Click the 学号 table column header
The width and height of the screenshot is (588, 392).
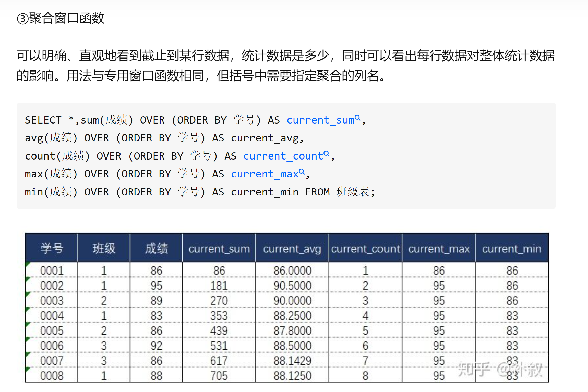click(x=52, y=248)
